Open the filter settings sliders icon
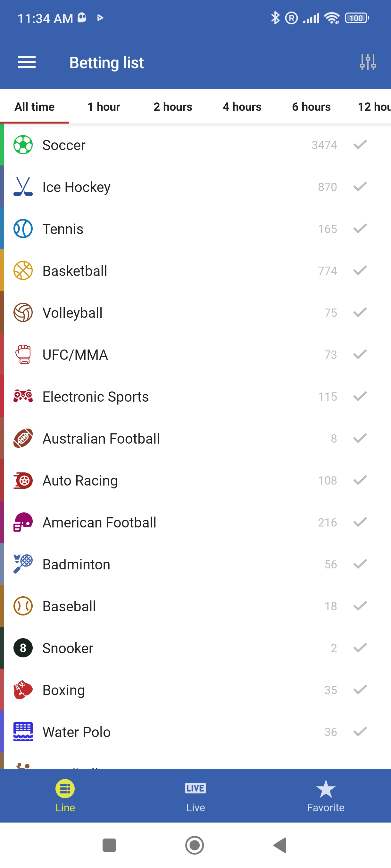Screen dimensions: 391x868 pos(367,62)
